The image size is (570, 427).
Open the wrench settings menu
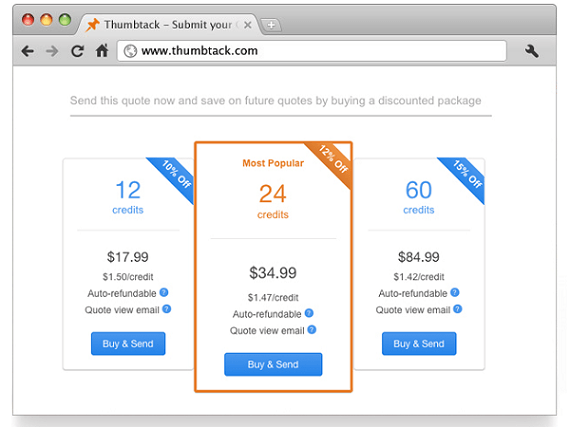click(x=531, y=51)
